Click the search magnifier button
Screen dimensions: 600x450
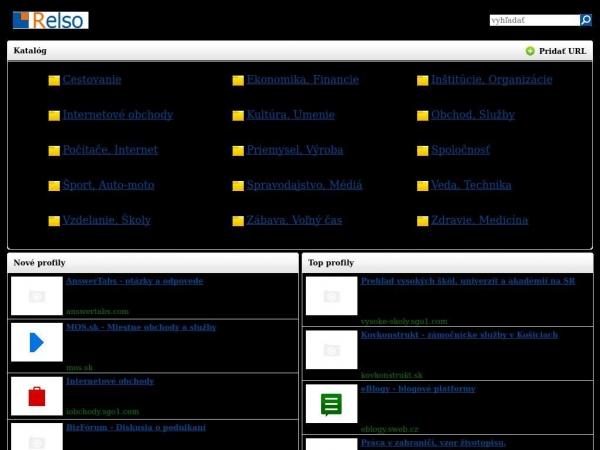pos(586,20)
